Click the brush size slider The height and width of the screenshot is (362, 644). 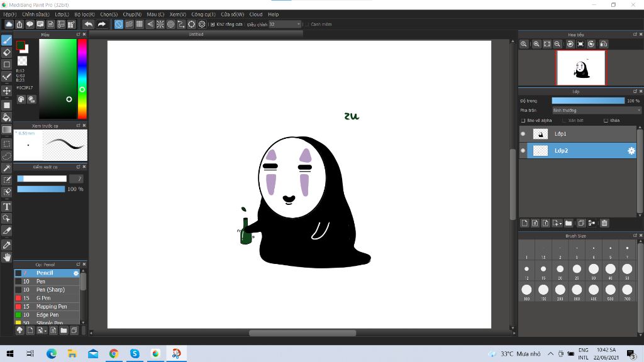pyautogui.click(x=42, y=178)
